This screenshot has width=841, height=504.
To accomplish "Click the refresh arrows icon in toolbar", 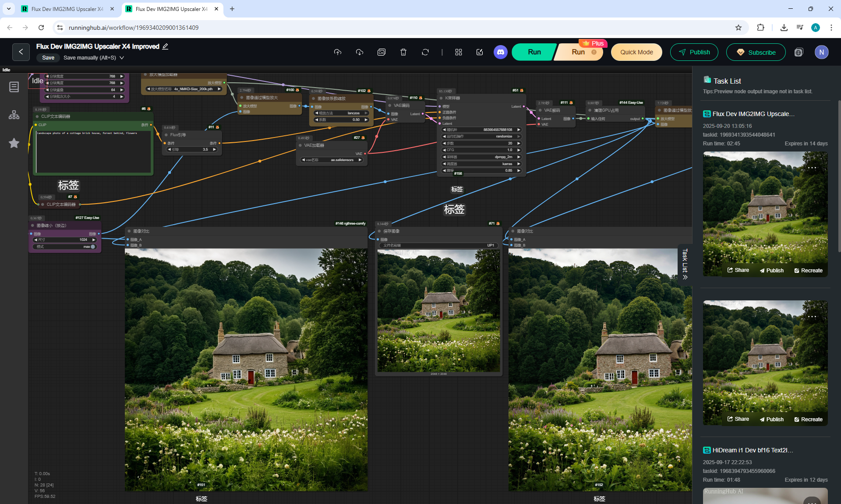I will tap(425, 52).
